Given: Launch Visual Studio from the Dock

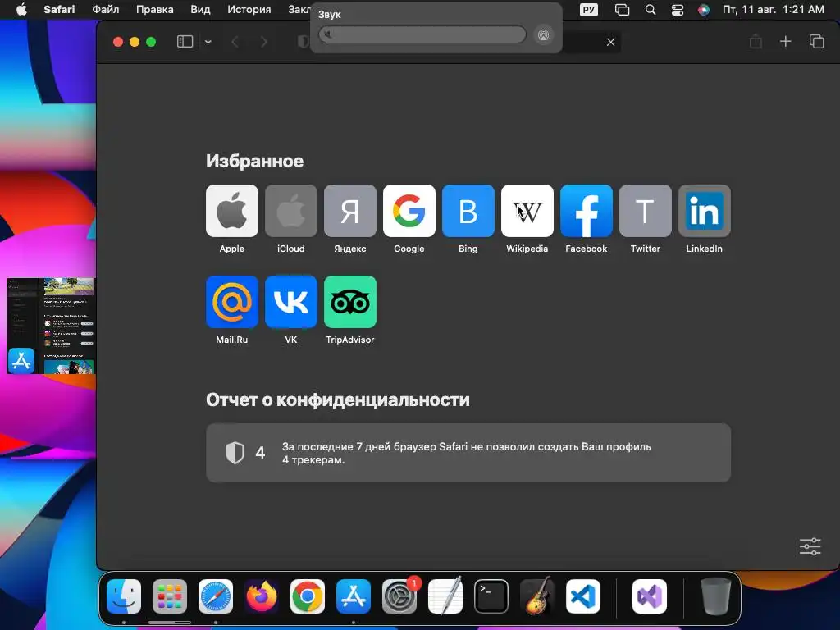Looking at the screenshot, I should (x=650, y=596).
